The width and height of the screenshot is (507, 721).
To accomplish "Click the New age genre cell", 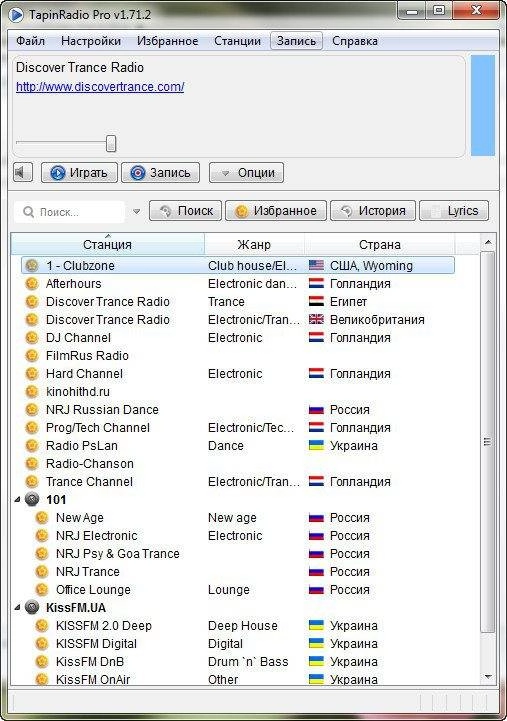I will (x=232, y=517).
